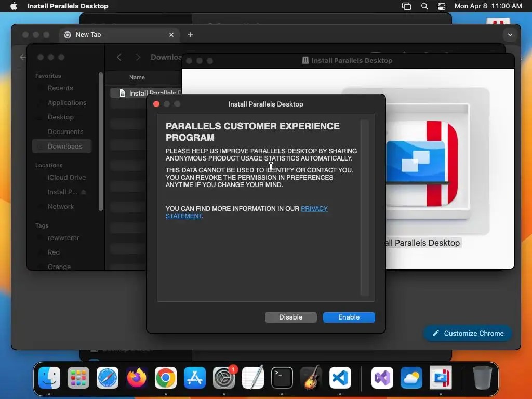The image size is (532, 399).
Task: Go back in Chrome with arrow
Action: 22,57
